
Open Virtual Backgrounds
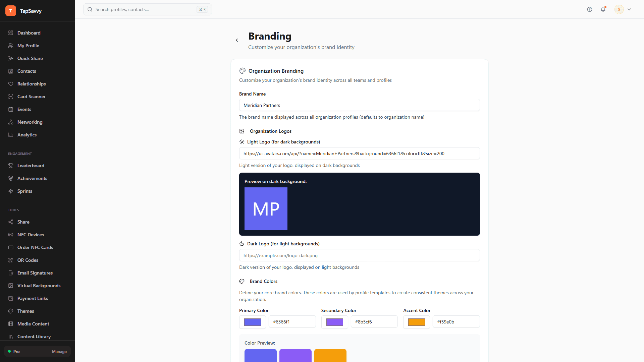click(39, 286)
